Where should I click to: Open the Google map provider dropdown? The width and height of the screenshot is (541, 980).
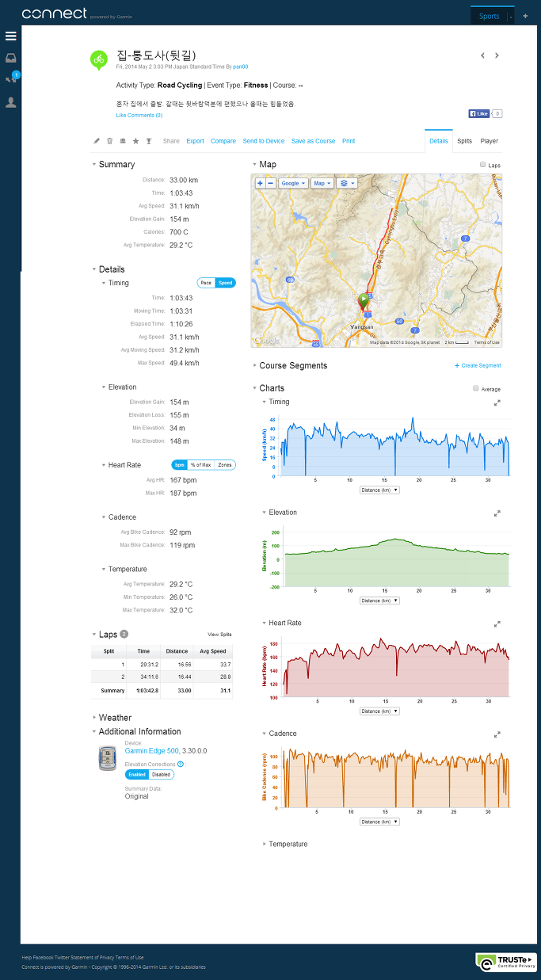[x=293, y=183]
